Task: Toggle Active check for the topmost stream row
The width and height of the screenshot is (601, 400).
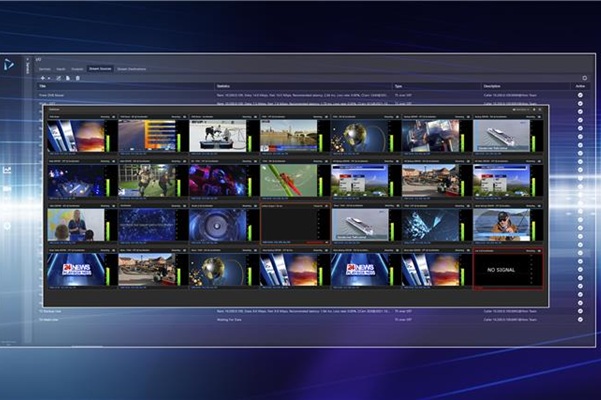Action: (580, 95)
